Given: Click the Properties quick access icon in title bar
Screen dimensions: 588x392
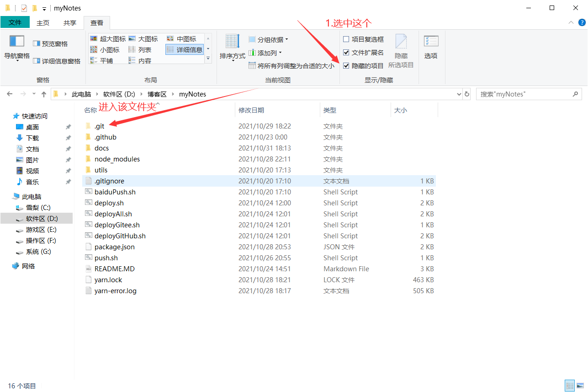Looking at the screenshot, I should click(x=24, y=8).
